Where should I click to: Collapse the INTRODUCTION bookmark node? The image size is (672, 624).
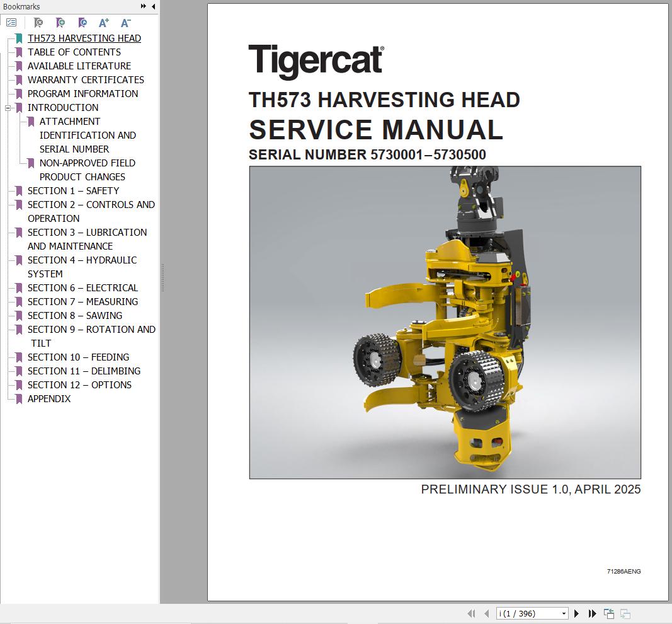pos(7,107)
